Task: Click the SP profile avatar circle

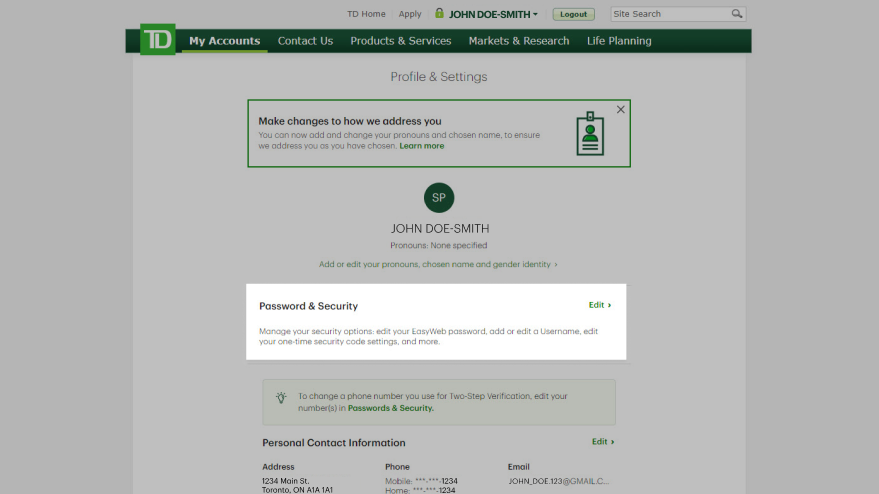Action: (439, 197)
